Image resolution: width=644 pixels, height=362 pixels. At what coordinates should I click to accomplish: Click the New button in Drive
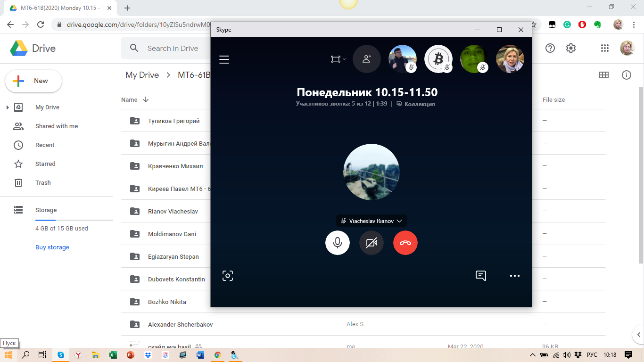[x=33, y=81]
